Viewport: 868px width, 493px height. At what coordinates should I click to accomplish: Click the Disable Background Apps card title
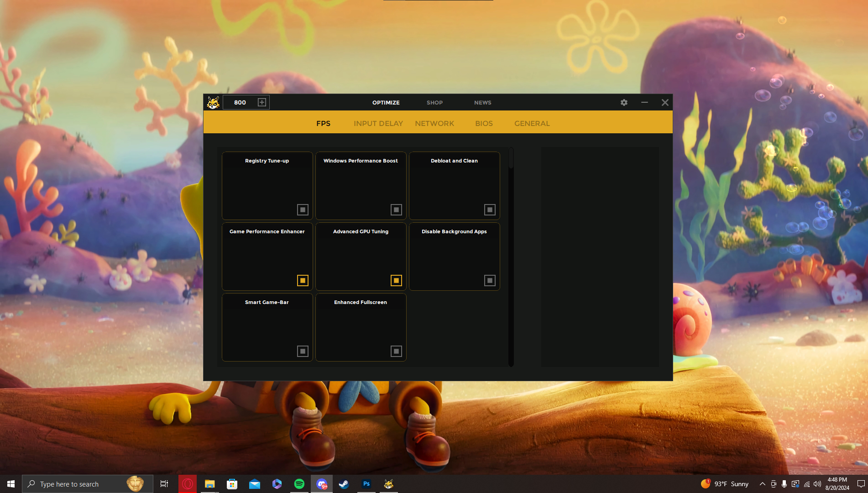(x=454, y=231)
